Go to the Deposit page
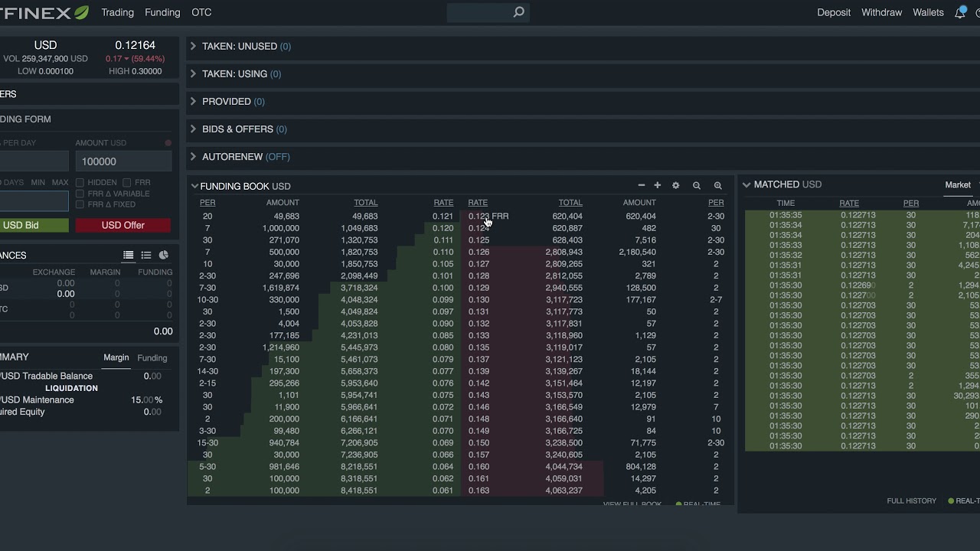Screen dimensions: 980x551 [834, 12]
